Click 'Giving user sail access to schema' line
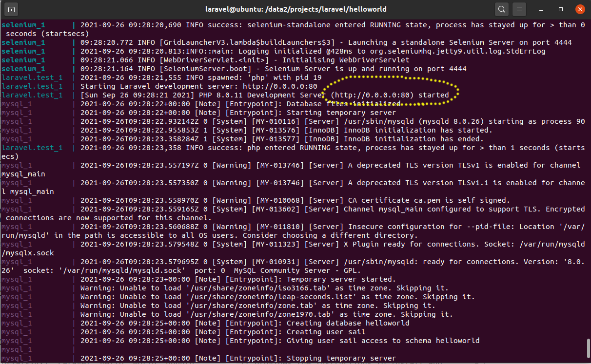 click(279, 341)
